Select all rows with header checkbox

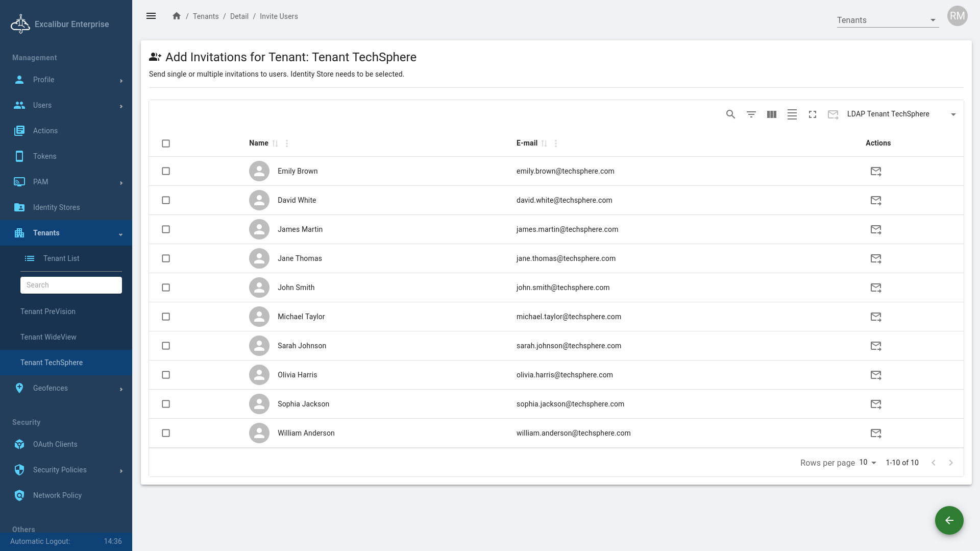(166, 143)
